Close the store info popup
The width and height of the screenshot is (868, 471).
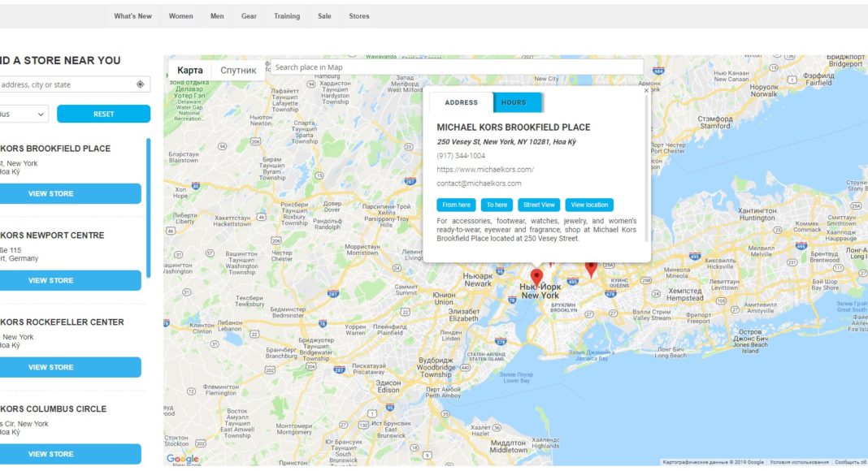click(646, 91)
